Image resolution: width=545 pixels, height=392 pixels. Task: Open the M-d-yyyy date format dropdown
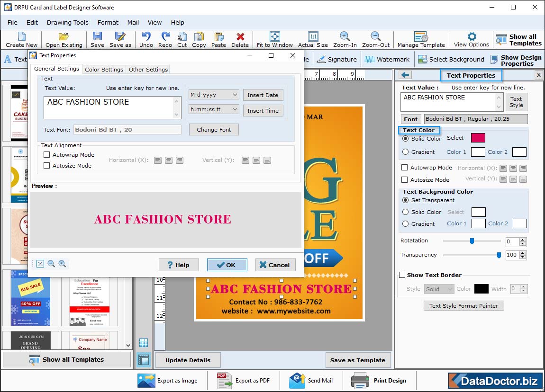(x=213, y=94)
